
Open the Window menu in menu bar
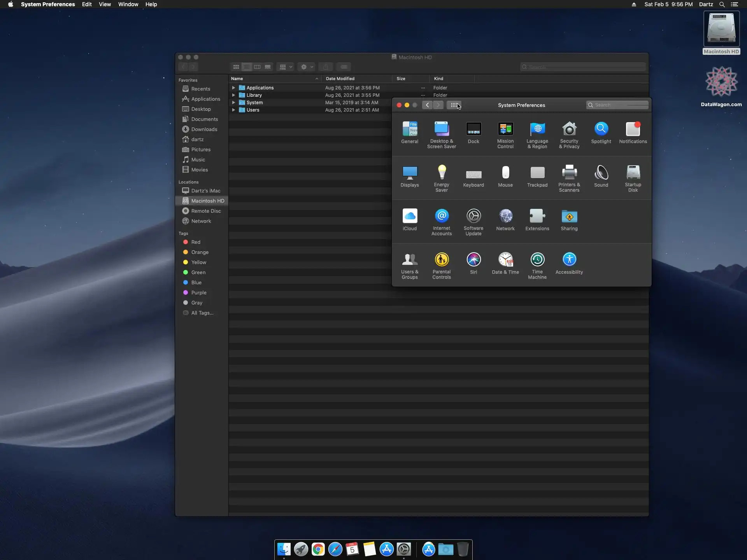128,4
